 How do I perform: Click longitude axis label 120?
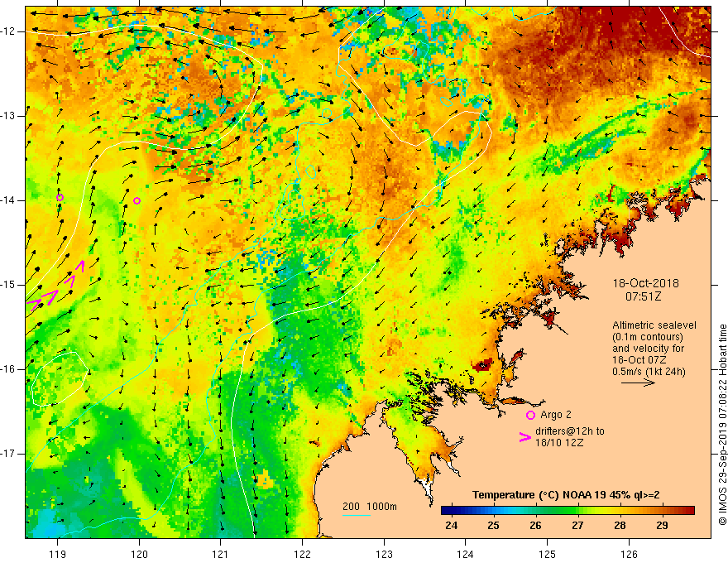point(139,554)
